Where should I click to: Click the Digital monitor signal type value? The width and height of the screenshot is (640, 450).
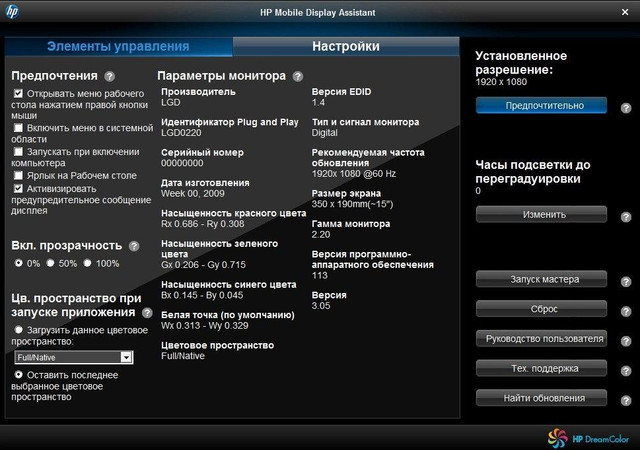[324, 133]
